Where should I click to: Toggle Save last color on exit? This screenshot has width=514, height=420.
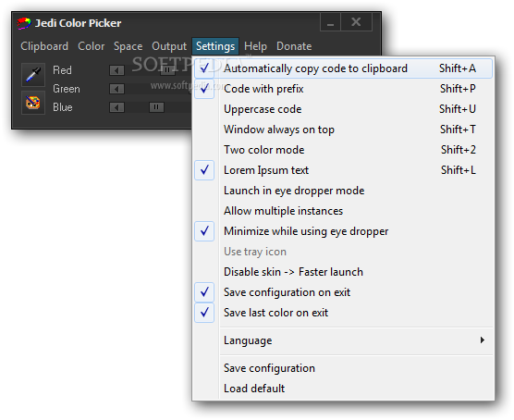click(344, 313)
